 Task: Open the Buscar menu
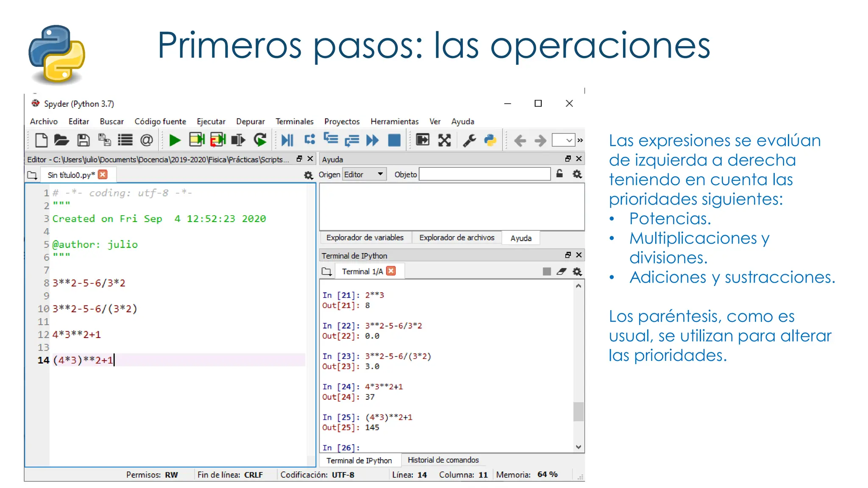click(112, 122)
